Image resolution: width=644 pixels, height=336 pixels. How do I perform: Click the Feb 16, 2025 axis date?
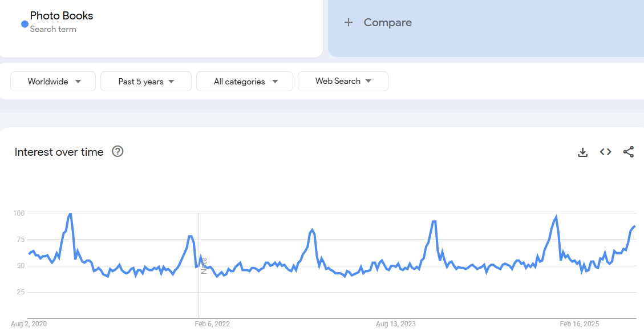coord(579,324)
